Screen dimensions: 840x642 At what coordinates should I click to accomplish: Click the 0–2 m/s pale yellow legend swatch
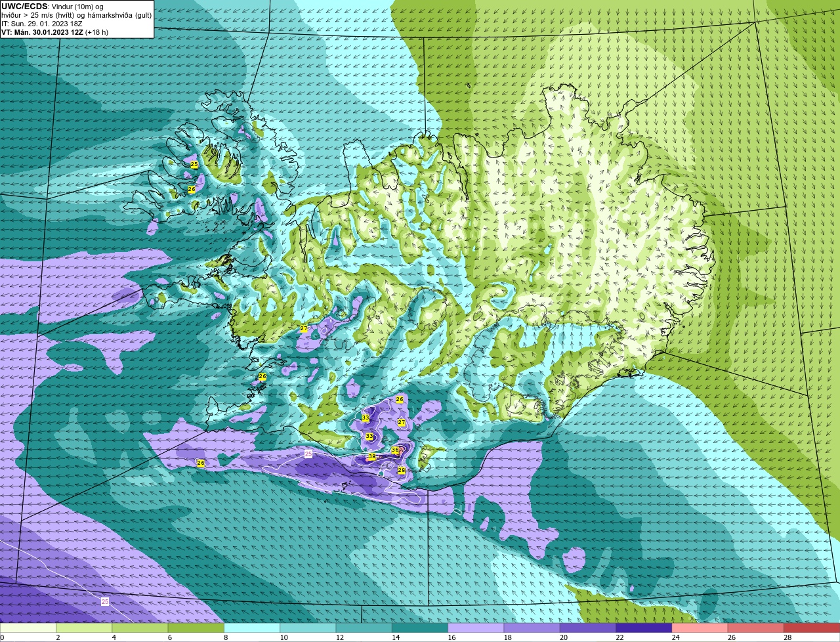[x=28, y=628]
